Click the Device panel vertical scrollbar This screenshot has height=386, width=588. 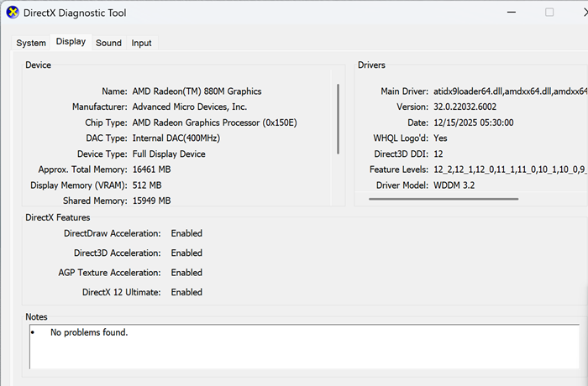click(x=338, y=119)
